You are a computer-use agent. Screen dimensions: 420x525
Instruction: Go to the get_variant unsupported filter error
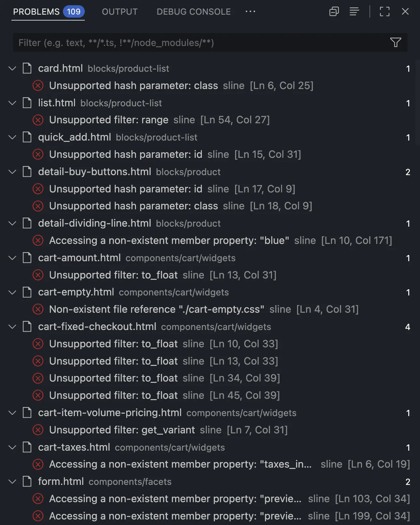(122, 430)
